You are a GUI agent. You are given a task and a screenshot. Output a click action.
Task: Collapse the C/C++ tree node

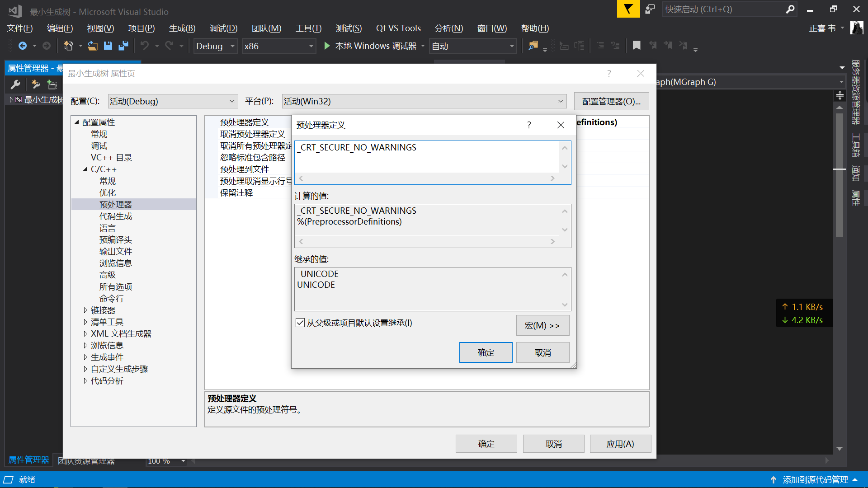click(x=85, y=169)
